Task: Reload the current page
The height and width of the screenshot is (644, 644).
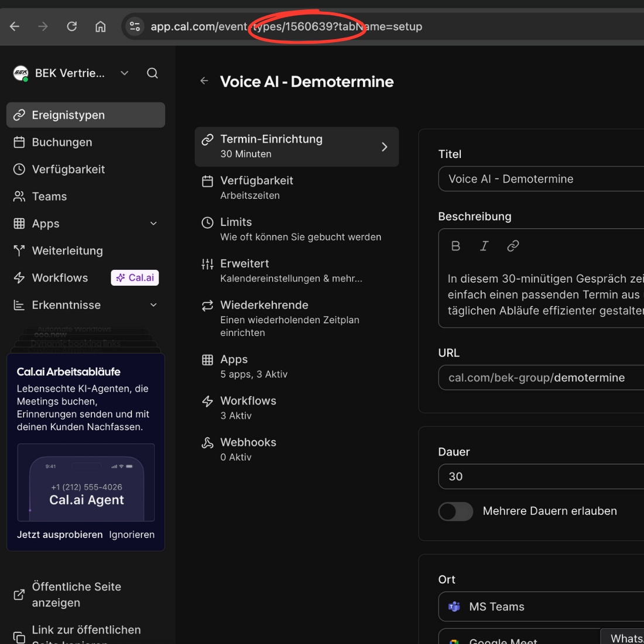Action: click(x=72, y=27)
